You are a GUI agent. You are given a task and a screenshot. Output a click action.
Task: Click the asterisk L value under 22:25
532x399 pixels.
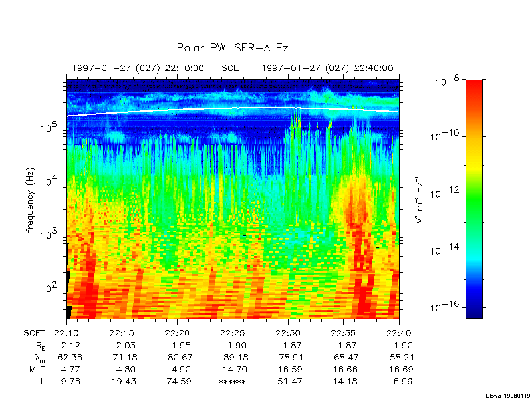coord(232,382)
